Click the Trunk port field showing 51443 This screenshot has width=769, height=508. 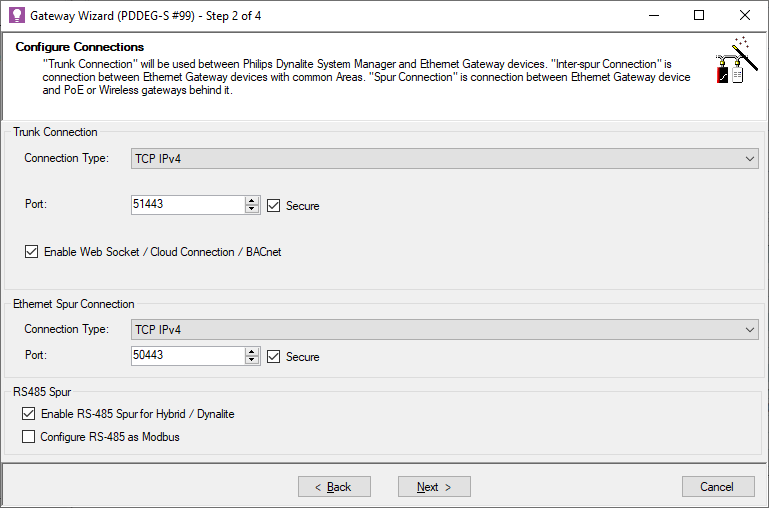187,205
